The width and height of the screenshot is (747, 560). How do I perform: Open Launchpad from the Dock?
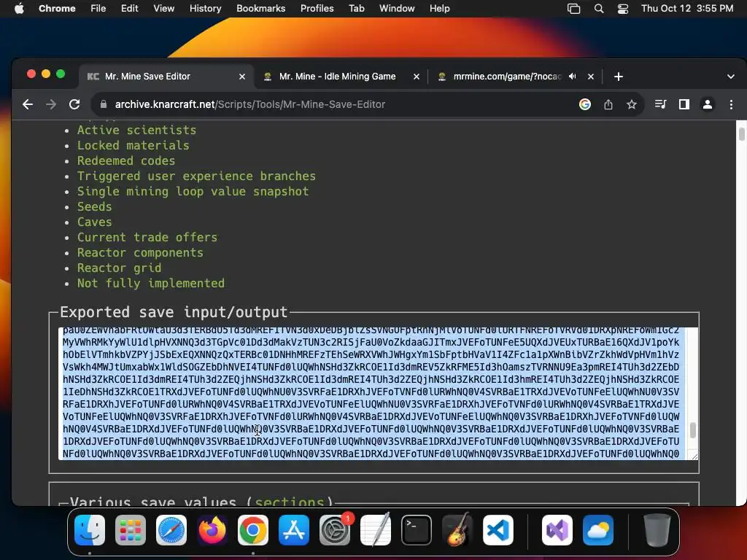pos(131,530)
